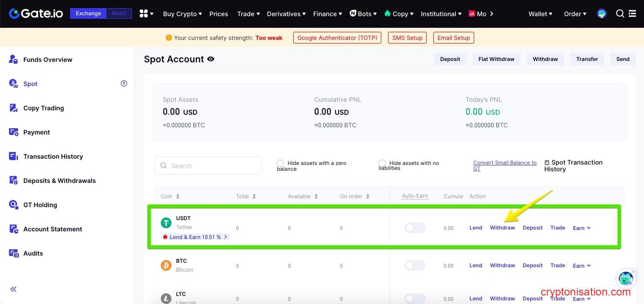Click the up arrow icon beside Spot
644x304 pixels.
click(x=124, y=83)
